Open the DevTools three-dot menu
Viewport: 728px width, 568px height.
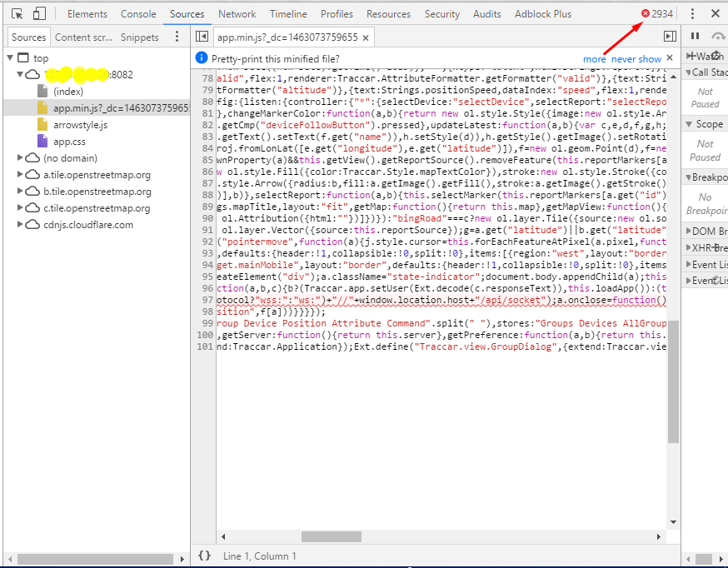coord(692,14)
